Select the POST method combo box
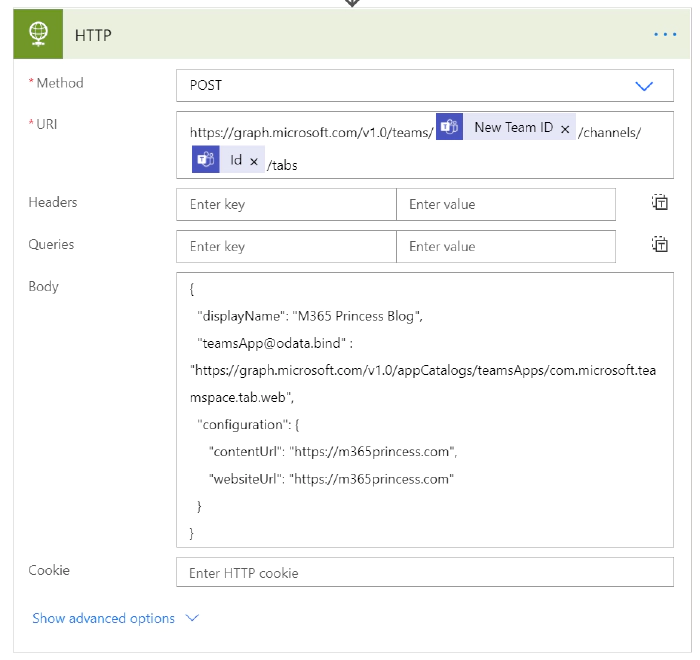 pyautogui.click(x=400, y=86)
